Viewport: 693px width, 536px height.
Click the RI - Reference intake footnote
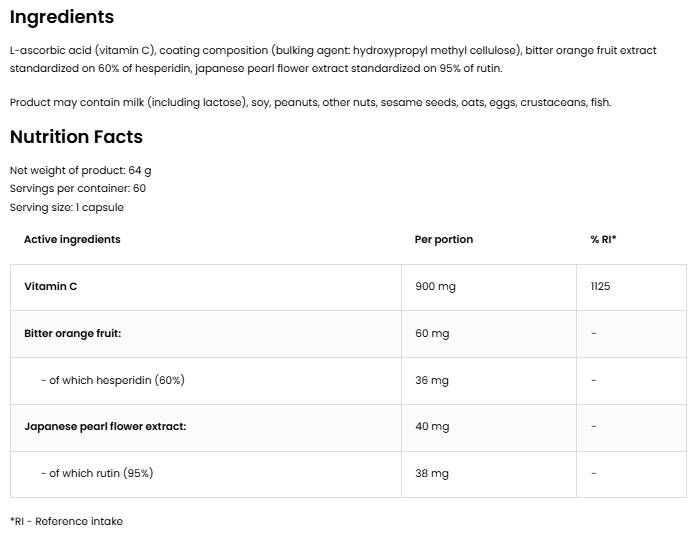(66, 521)
